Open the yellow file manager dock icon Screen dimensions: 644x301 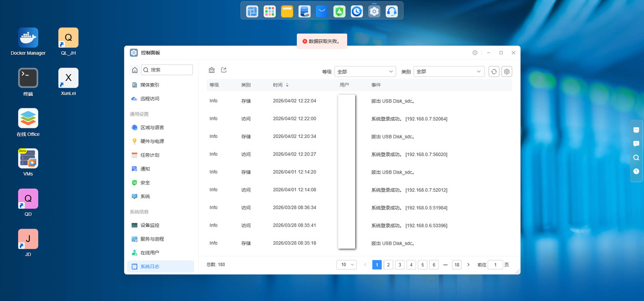tap(287, 11)
